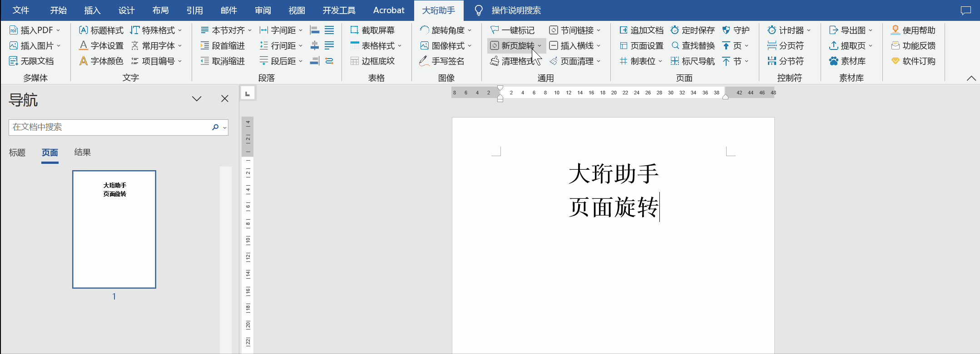Click the lightbulb 操作说明搜索 box
Screen dimensions: 980x354
click(x=507, y=10)
